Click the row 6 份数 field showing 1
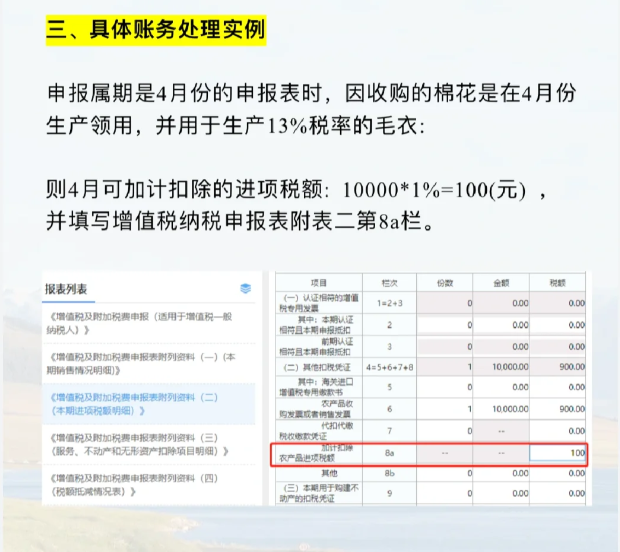 tap(444, 409)
